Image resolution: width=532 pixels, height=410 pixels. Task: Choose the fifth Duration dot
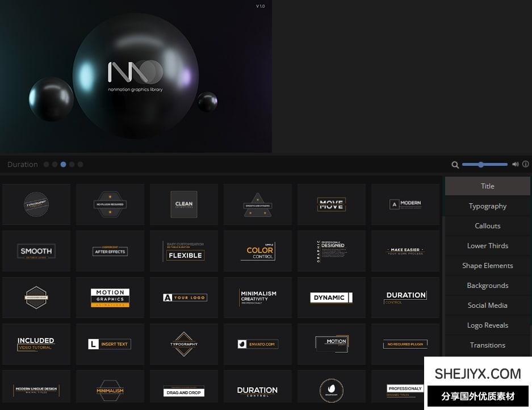(81, 165)
